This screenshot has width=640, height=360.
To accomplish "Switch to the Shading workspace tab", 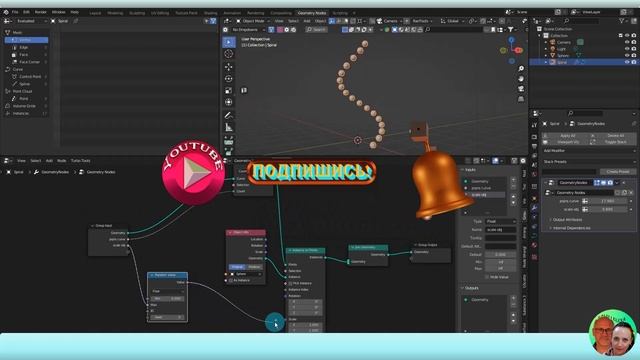I will [210, 13].
